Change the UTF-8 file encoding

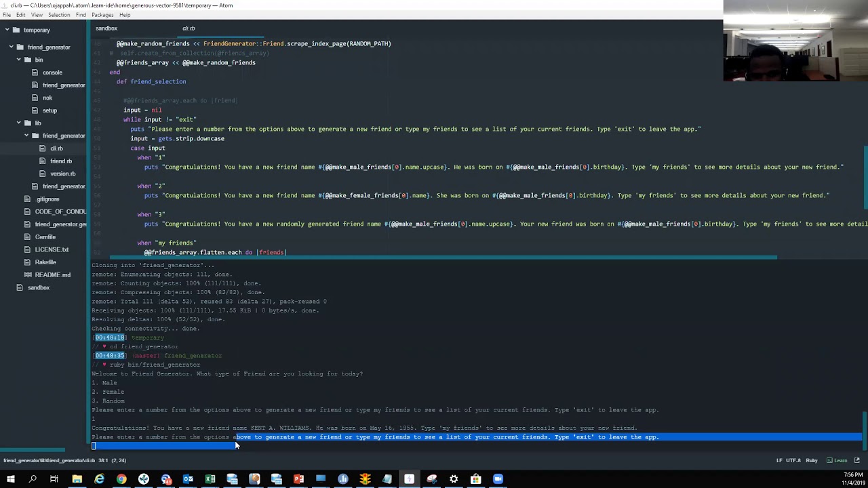tap(792, 460)
